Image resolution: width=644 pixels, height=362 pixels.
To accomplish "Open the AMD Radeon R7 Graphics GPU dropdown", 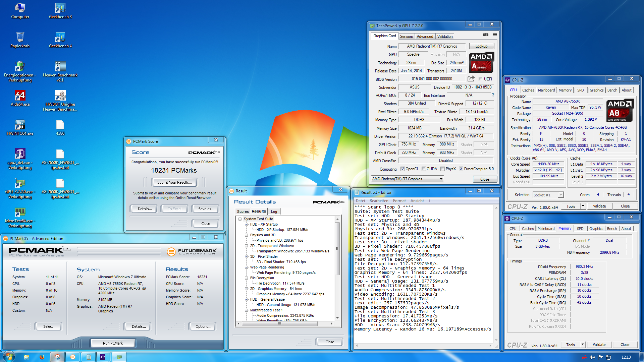I will (408, 179).
